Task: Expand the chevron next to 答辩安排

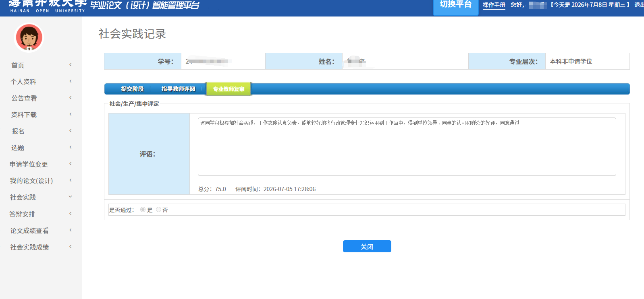Action: coord(71,214)
